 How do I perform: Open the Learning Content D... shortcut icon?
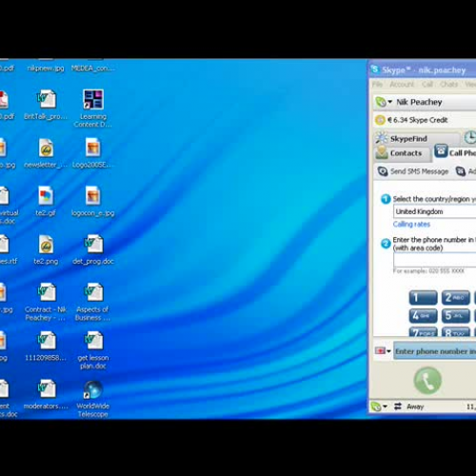92,99
